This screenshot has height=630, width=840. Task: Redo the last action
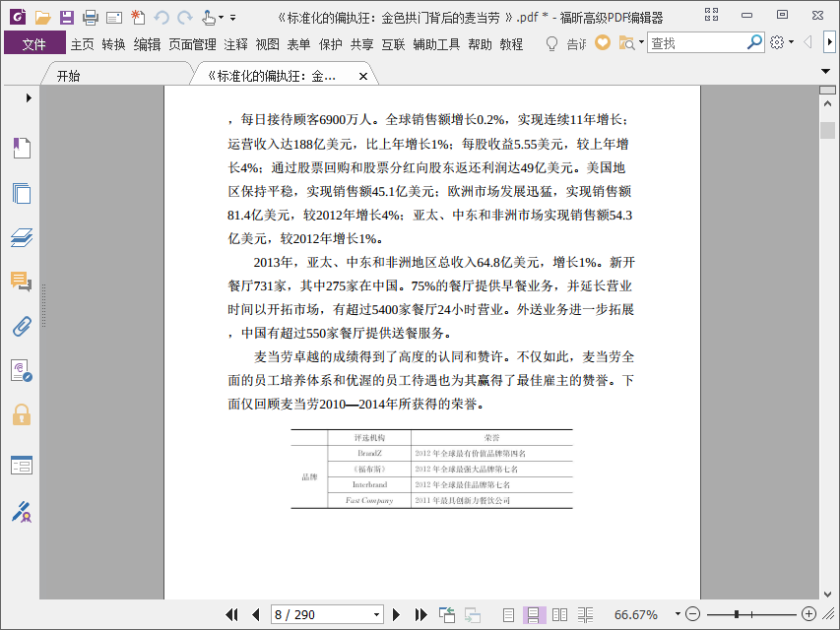coord(185,18)
